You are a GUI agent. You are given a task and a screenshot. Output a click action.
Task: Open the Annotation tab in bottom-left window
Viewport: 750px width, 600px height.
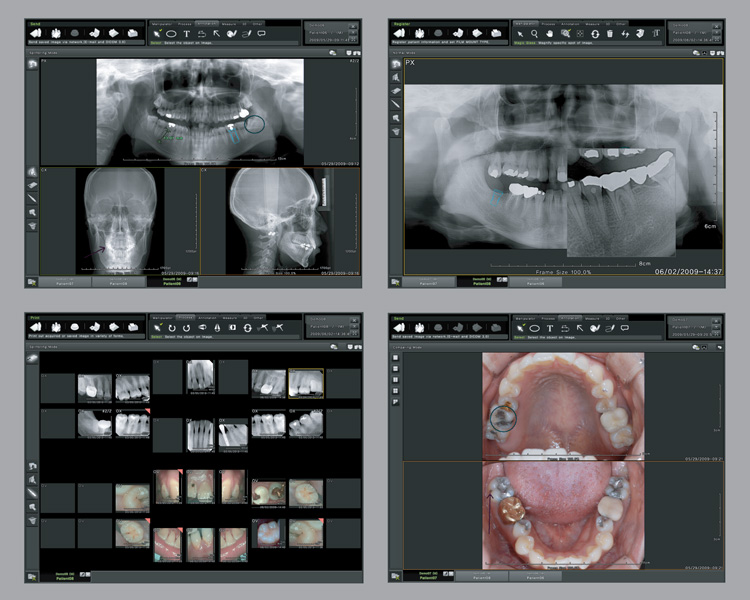click(x=207, y=317)
